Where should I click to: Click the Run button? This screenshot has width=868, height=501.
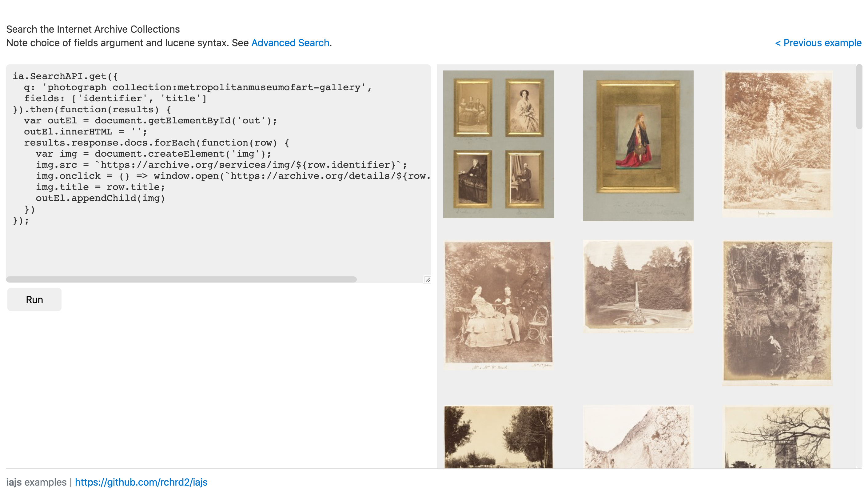coord(34,299)
